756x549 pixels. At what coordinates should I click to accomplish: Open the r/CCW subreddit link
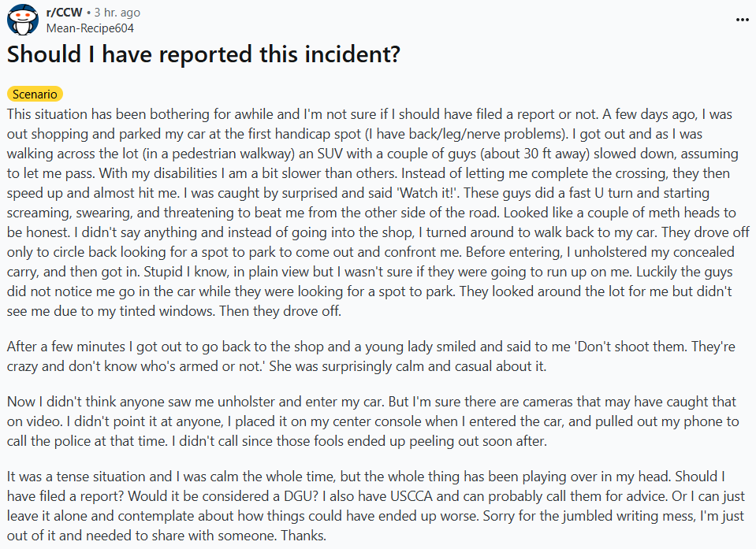click(x=64, y=13)
